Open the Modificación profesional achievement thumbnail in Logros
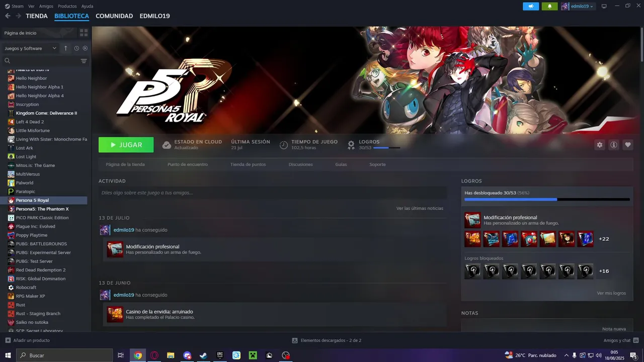Screen dimensions: 644x362 [x=472, y=220]
